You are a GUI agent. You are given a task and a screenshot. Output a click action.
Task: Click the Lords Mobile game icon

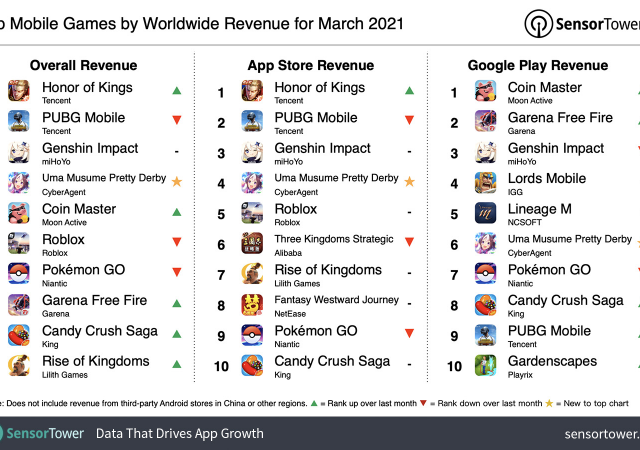click(x=486, y=183)
